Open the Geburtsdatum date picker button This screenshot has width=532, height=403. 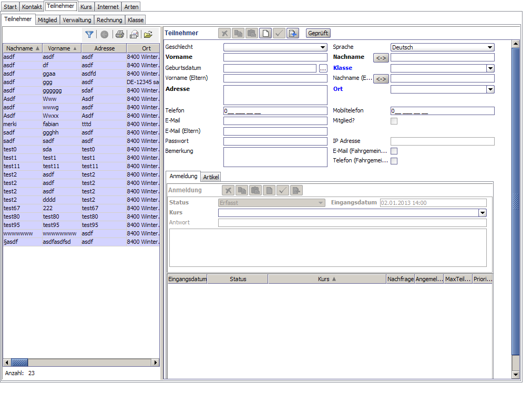coord(323,68)
